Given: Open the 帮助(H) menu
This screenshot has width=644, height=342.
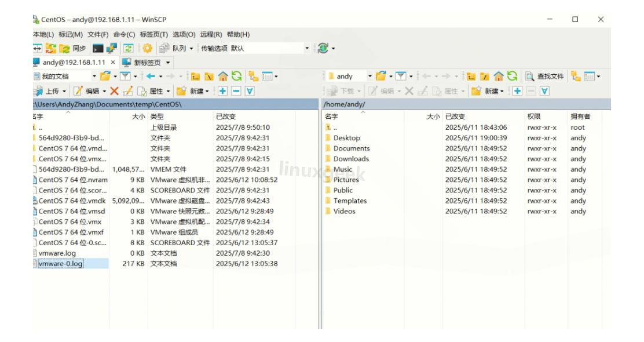Looking at the screenshot, I should tap(238, 35).
